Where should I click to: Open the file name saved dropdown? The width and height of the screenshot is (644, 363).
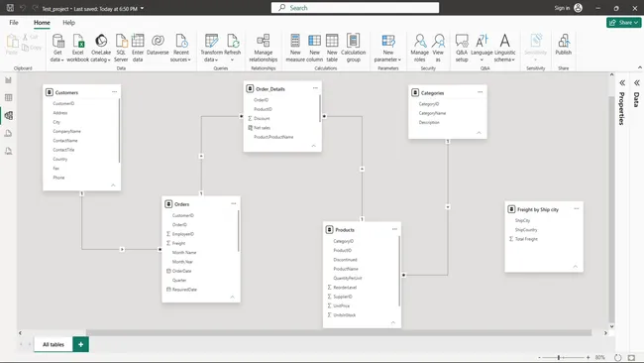(x=142, y=8)
